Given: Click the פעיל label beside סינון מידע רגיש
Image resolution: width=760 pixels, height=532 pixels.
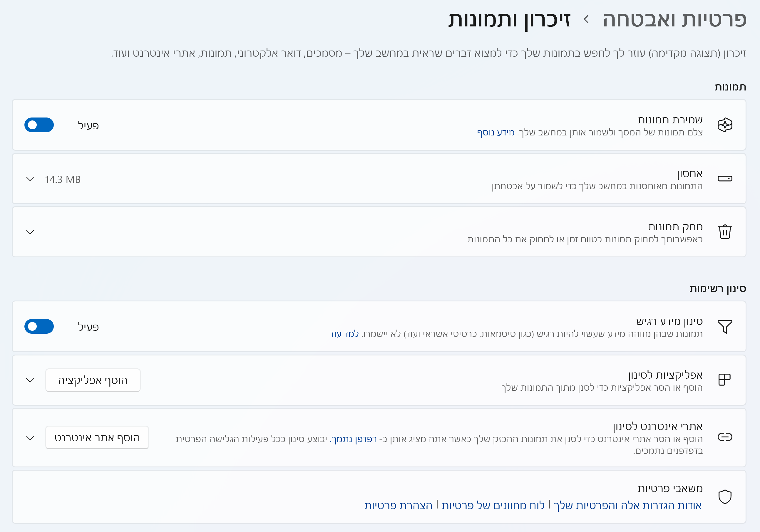Looking at the screenshot, I should [x=88, y=327].
